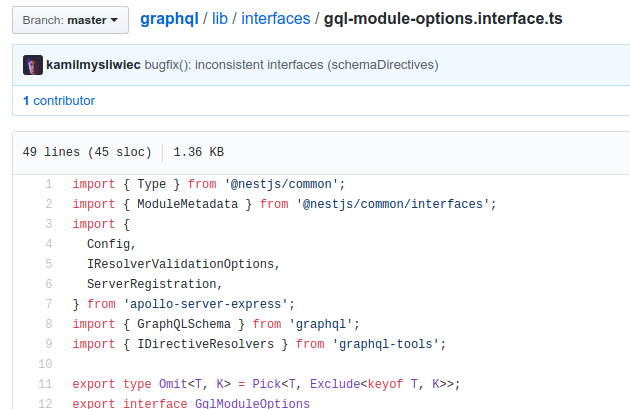Go to the lib folder breadcrumb

click(x=220, y=19)
